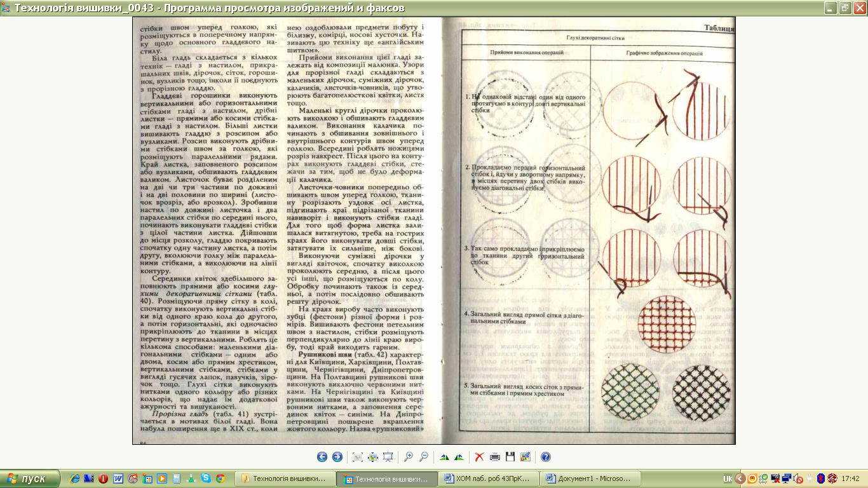Switch to ХОМ лаб. роб 43ПрК Word document
Screen dimensions: 868x488
pos(489,478)
